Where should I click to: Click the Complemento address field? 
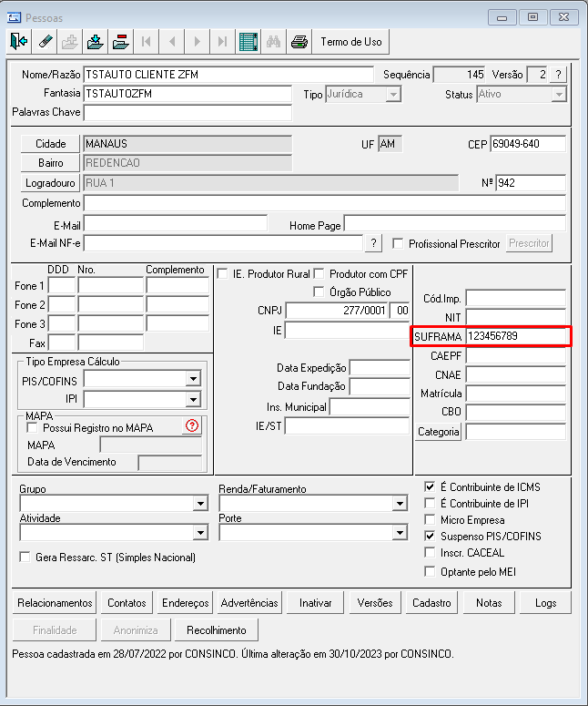click(325, 203)
